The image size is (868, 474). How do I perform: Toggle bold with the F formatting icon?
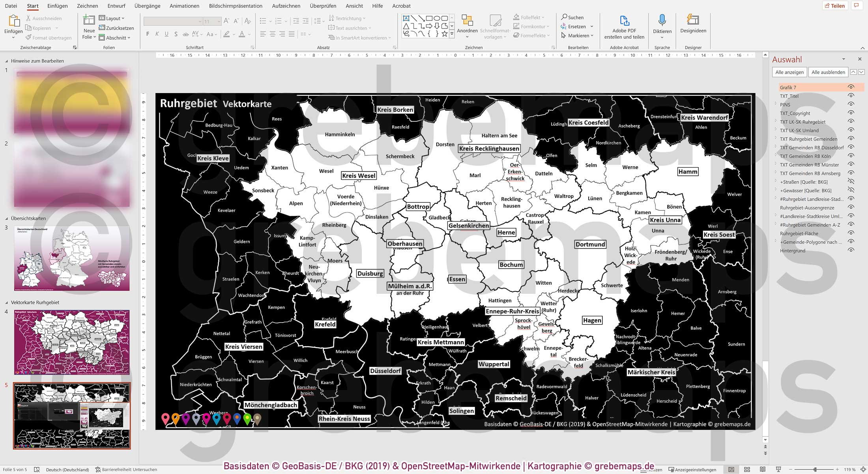click(x=147, y=34)
